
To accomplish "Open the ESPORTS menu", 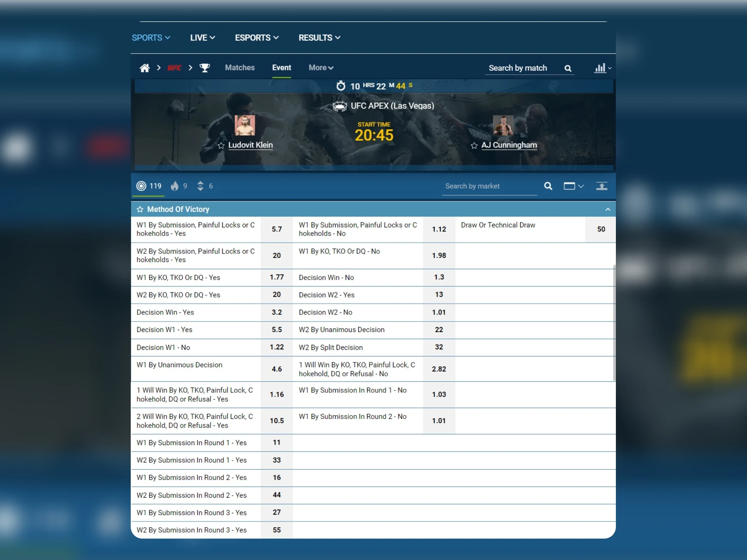I will [x=256, y=38].
